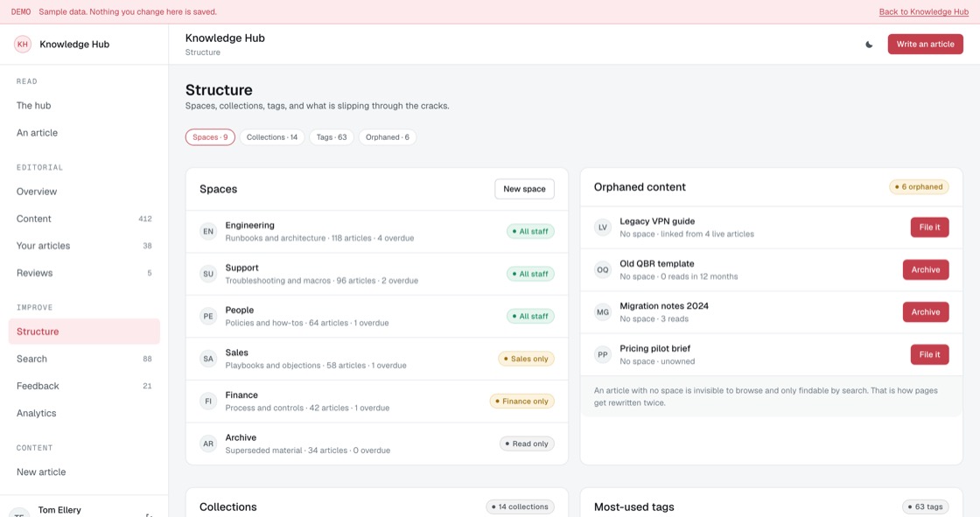Click the PE avatar for People space
The image size is (980, 517).
pos(208,317)
